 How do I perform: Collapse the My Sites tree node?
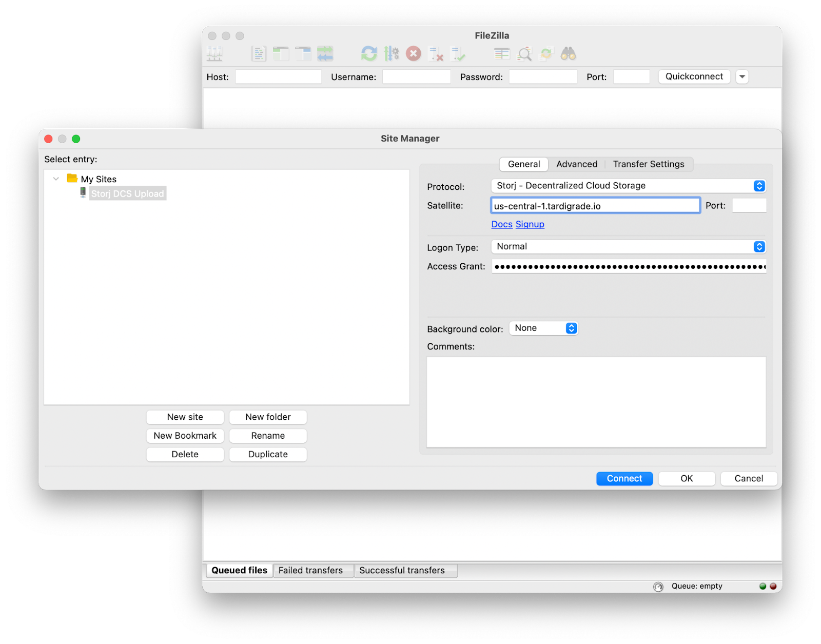tap(56, 179)
